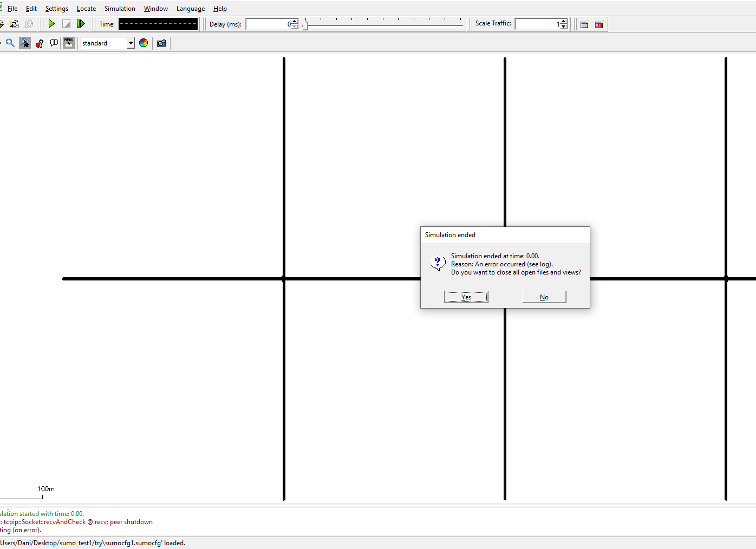This screenshot has height=549, width=756.
Task: Click the Run simulation play button
Action: point(51,24)
